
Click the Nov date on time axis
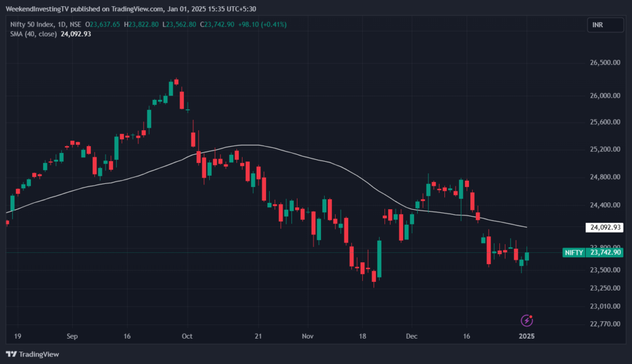(x=307, y=336)
